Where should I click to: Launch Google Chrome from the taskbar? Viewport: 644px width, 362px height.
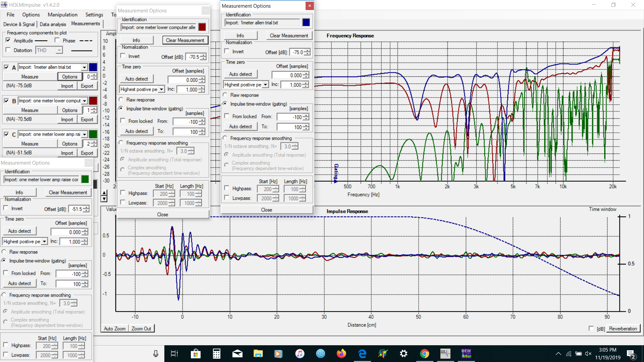point(425,354)
